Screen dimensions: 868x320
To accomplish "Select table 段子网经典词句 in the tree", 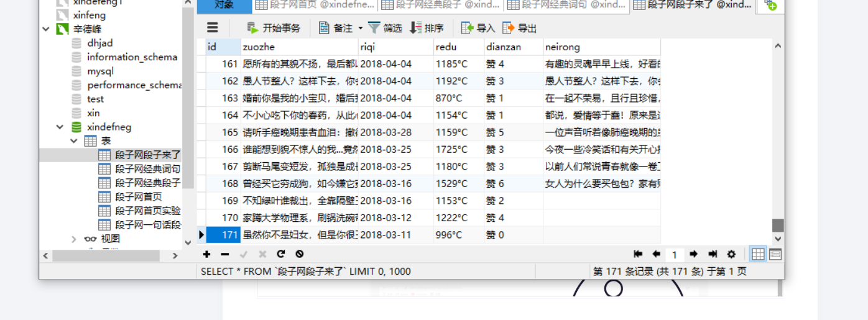I will 147,169.
